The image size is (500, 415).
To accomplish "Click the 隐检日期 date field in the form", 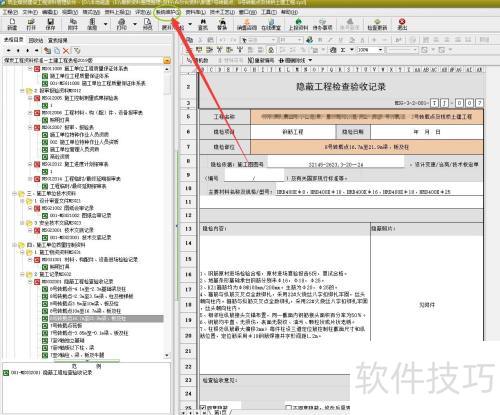I will coord(427,132).
